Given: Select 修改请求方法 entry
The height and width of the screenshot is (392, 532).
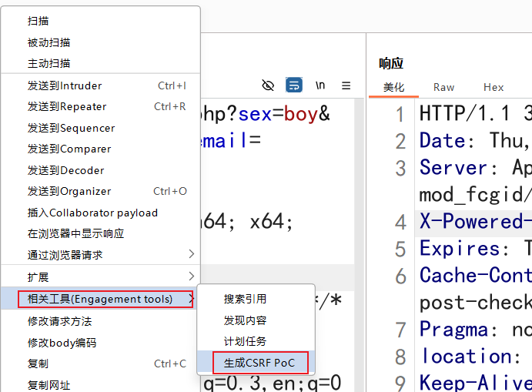Looking at the screenshot, I should point(100,321).
